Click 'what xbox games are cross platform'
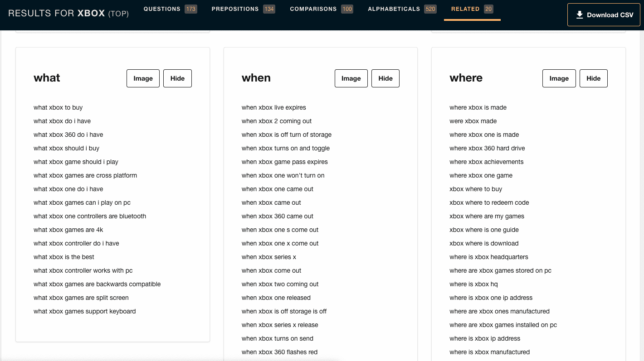This screenshot has height=361, width=644. [x=85, y=175]
